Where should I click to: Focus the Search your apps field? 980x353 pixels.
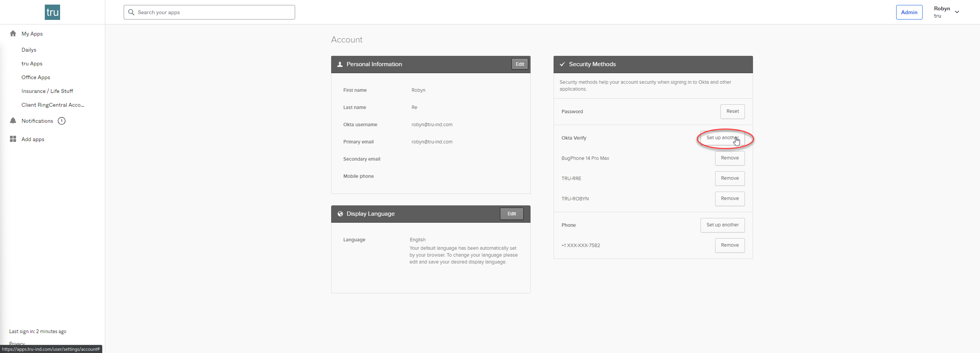[209, 12]
